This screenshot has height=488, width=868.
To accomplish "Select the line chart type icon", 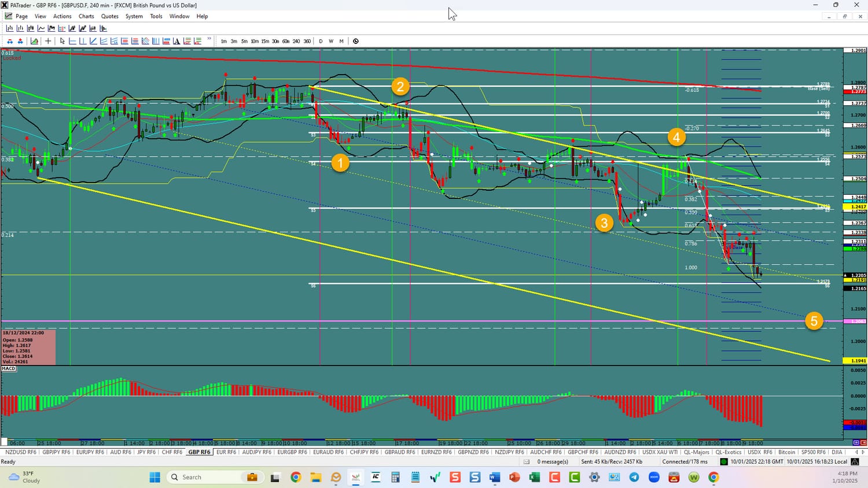I will (41, 28).
